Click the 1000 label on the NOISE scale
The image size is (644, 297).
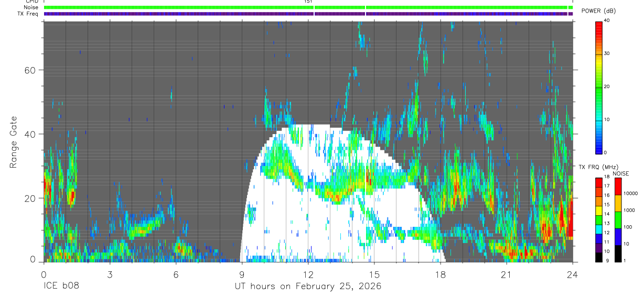629,210
